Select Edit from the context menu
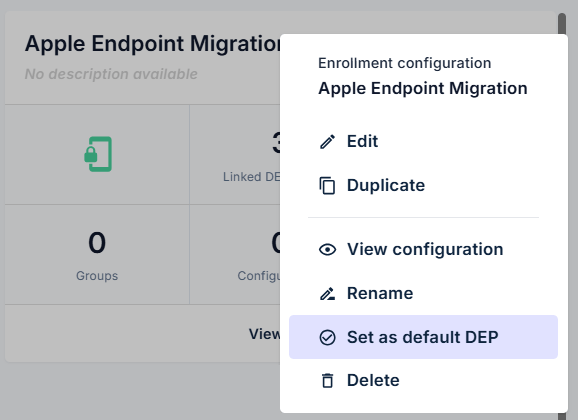The height and width of the screenshot is (420, 578). 423,142
